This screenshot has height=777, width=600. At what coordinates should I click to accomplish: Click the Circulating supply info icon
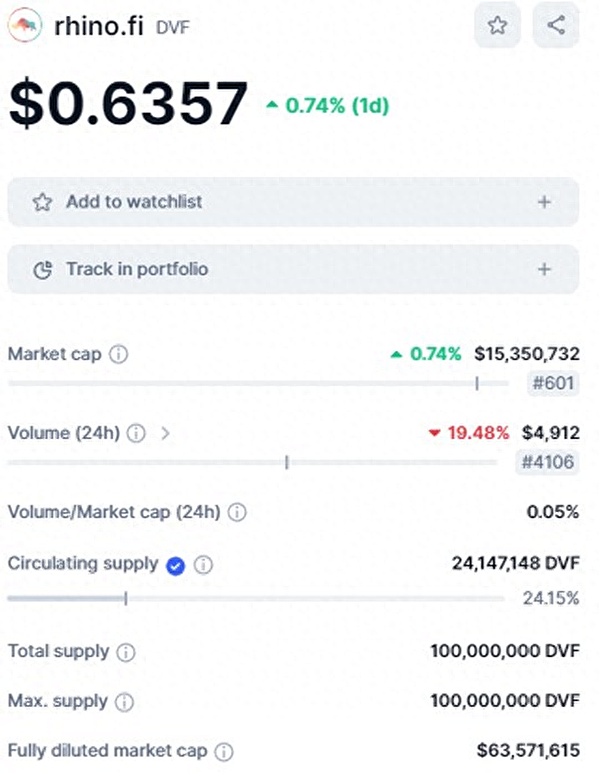pyautogui.click(x=203, y=565)
